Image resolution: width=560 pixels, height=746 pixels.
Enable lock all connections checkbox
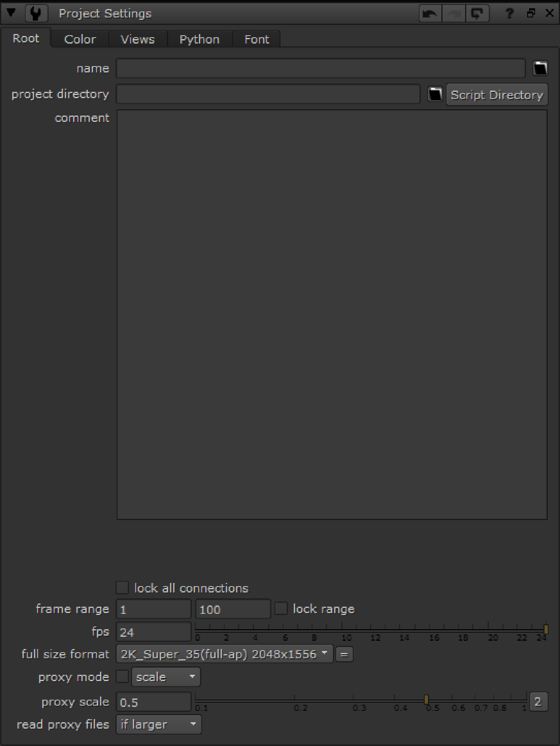coord(122,588)
